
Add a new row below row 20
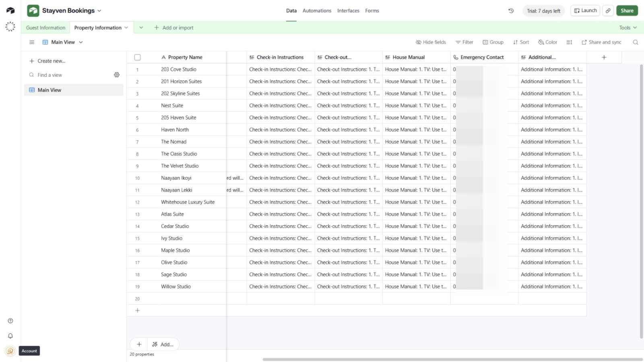[x=137, y=311]
